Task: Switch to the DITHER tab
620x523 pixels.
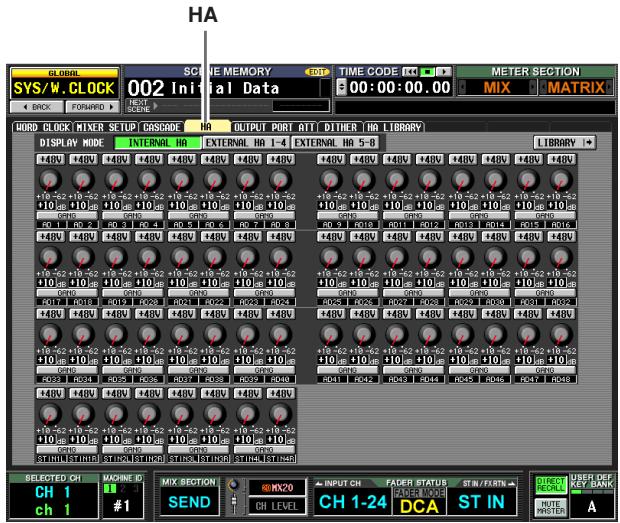Action: pyautogui.click(x=340, y=127)
